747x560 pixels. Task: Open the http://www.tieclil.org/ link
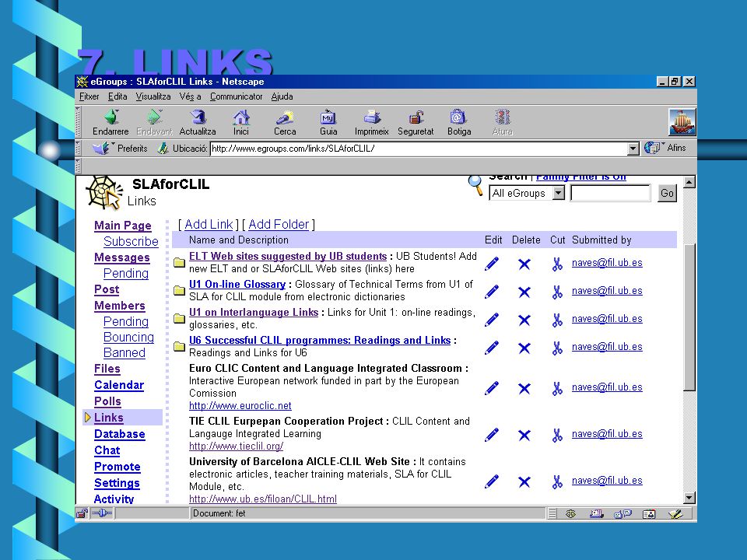(237, 446)
